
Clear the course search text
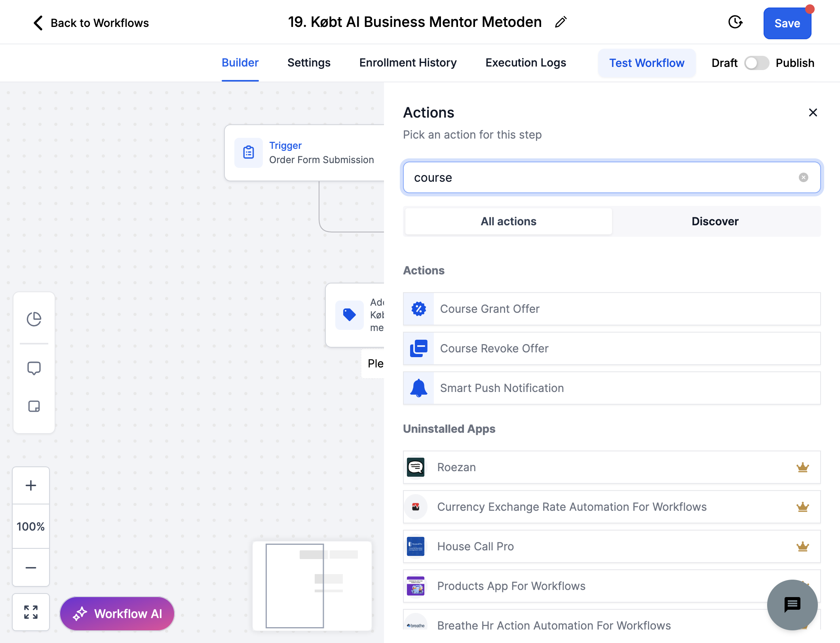pos(803,177)
